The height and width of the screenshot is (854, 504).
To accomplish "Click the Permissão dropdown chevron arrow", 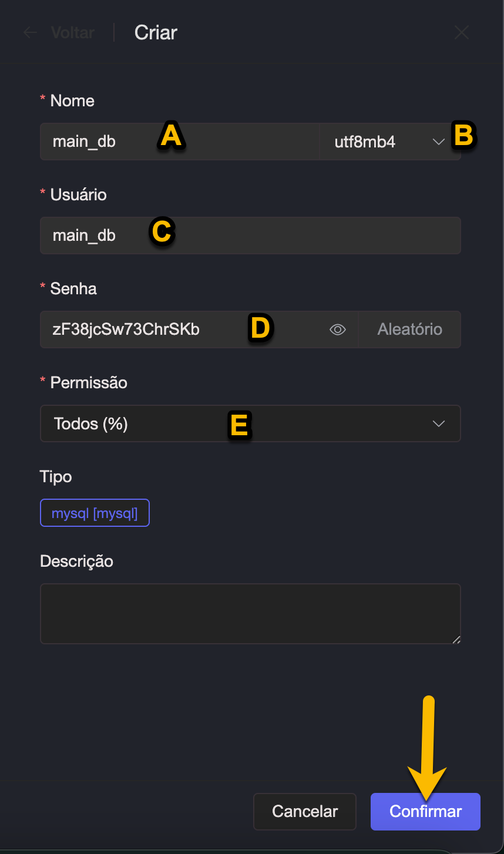I will pyautogui.click(x=438, y=423).
